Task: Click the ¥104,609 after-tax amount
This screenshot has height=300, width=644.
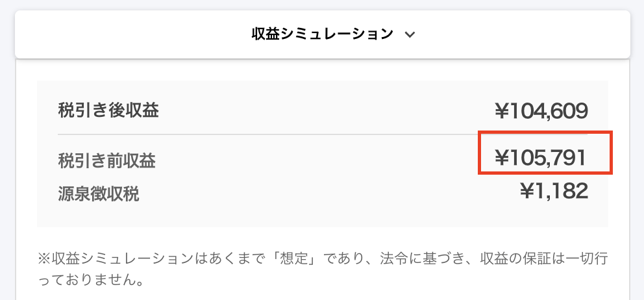Action: pyautogui.click(x=541, y=111)
